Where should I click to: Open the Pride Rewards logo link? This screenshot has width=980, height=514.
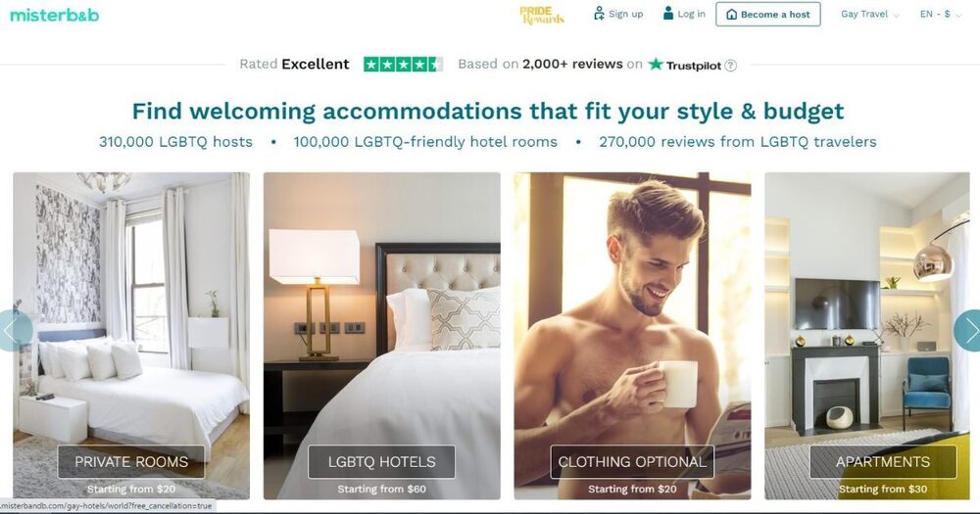(x=542, y=15)
